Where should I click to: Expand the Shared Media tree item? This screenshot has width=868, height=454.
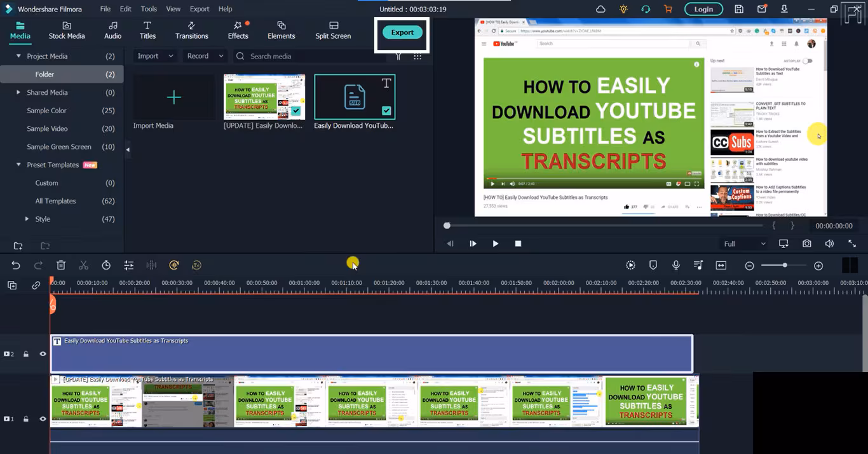pyautogui.click(x=18, y=92)
